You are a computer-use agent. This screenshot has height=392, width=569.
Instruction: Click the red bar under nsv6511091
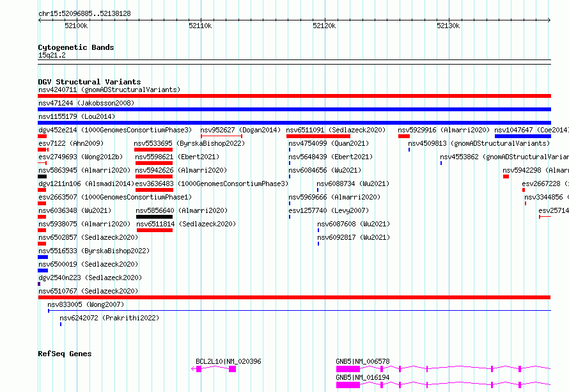318,136
